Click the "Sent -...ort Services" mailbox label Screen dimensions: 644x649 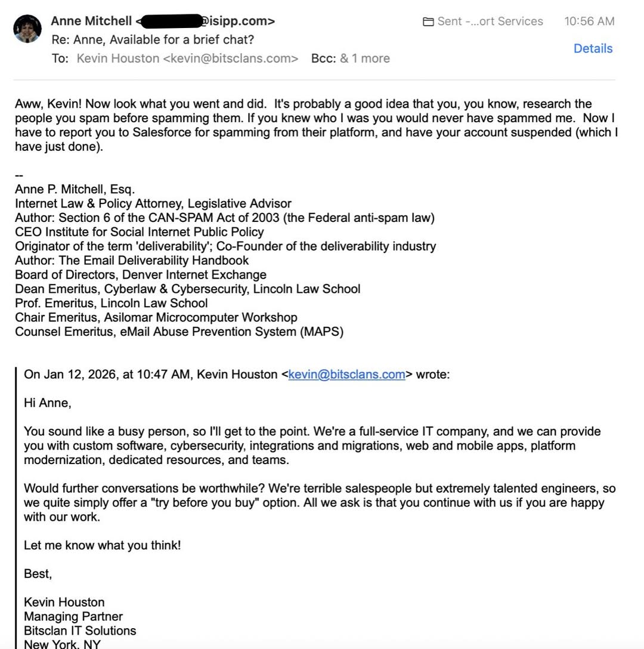point(490,21)
